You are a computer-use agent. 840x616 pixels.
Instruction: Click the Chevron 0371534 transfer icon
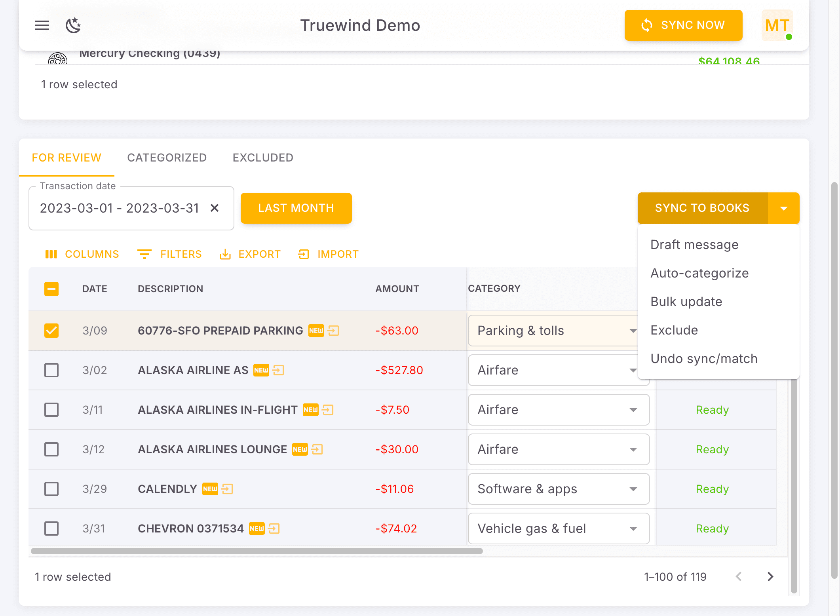pos(274,529)
